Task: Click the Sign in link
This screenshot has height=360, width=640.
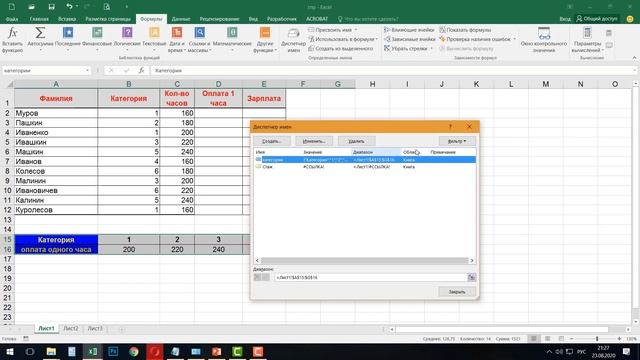Action: pos(565,19)
